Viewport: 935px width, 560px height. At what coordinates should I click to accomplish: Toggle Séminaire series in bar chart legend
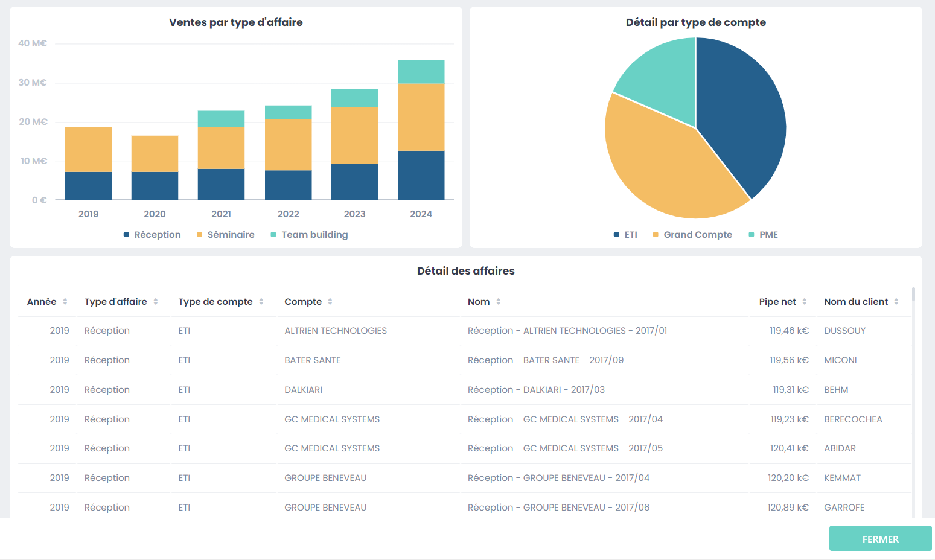pyautogui.click(x=226, y=235)
